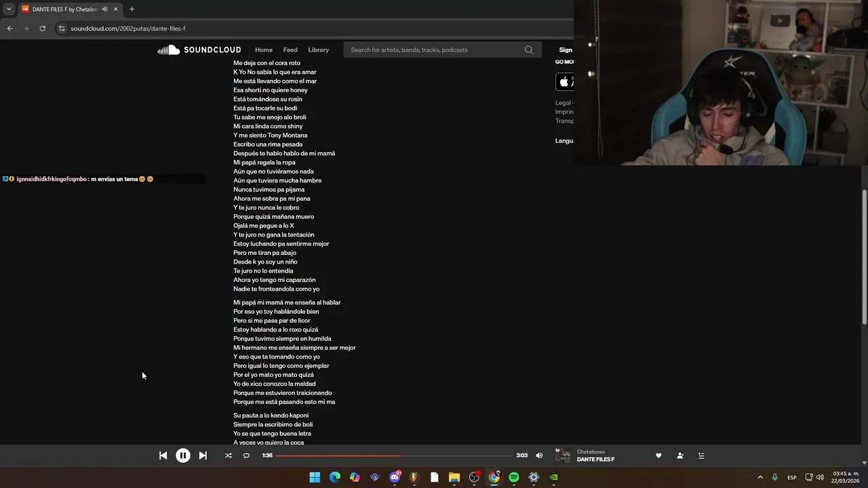Image resolution: width=868 pixels, height=488 pixels.
Task: Open the Chetalonso artist link in player
Action: (x=591, y=452)
